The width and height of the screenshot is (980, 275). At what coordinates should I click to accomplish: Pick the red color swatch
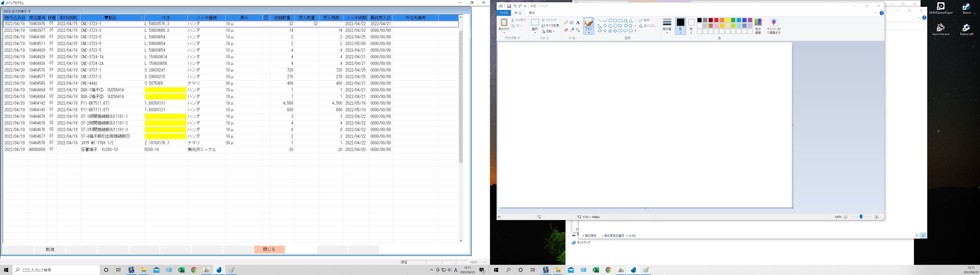tap(716, 20)
